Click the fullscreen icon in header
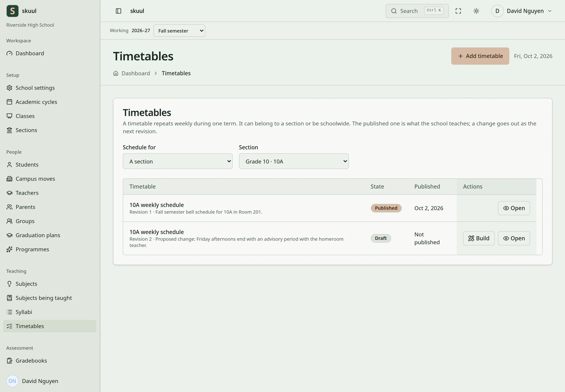 (x=458, y=11)
